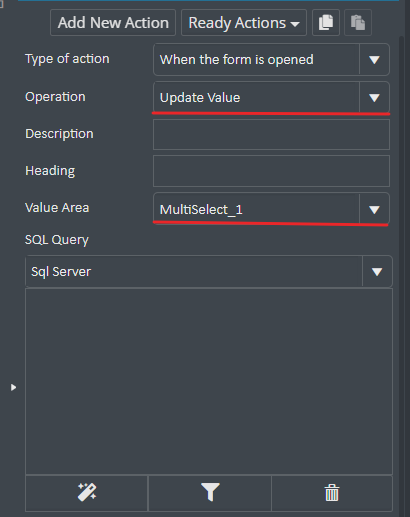
Task: Open the Ready Actions menu
Action: (244, 23)
